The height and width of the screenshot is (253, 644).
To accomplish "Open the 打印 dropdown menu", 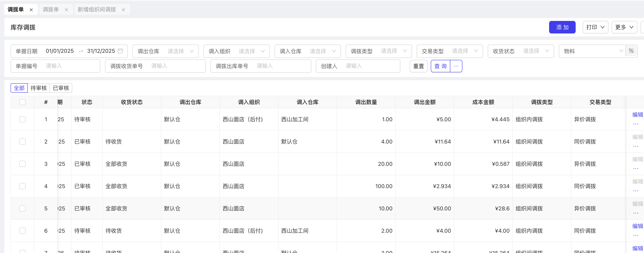I will (595, 27).
